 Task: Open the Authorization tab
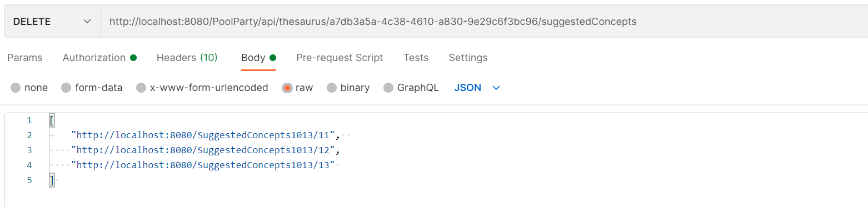pyautogui.click(x=99, y=58)
